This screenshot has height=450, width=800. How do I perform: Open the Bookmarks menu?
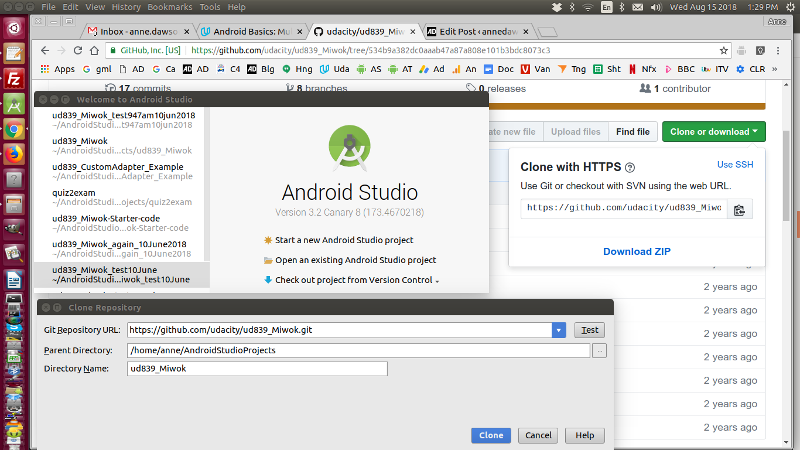[170, 7]
